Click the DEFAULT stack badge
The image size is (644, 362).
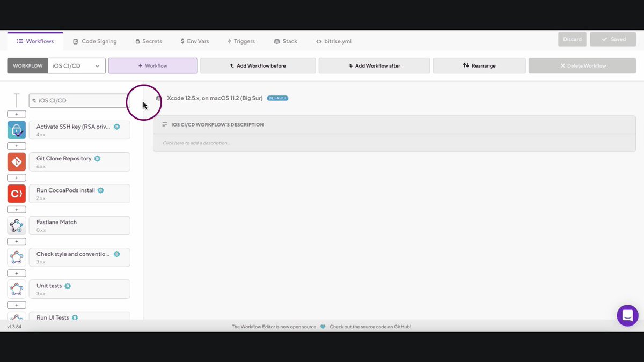(277, 98)
